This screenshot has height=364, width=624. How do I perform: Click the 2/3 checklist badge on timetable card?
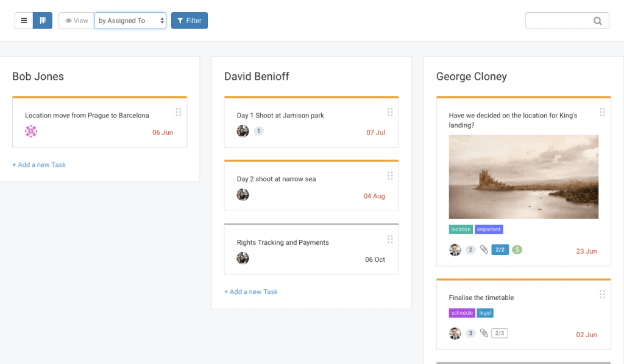pyautogui.click(x=500, y=333)
